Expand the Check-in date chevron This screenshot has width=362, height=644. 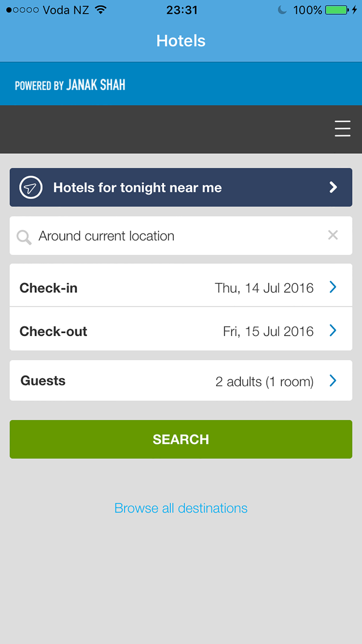tap(333, 287)
